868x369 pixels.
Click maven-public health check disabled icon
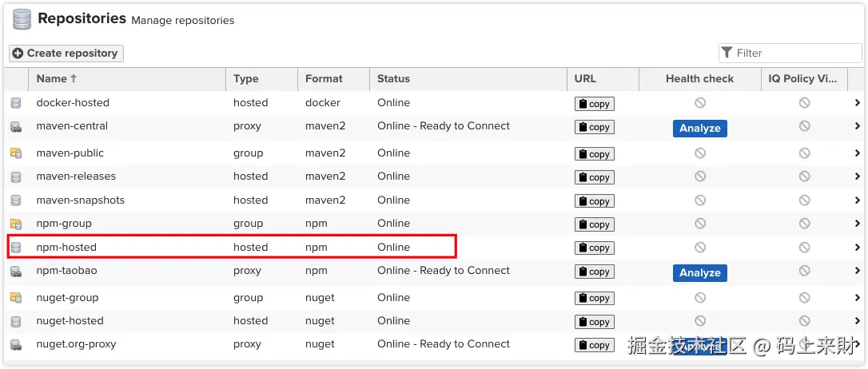click(700, 153)
